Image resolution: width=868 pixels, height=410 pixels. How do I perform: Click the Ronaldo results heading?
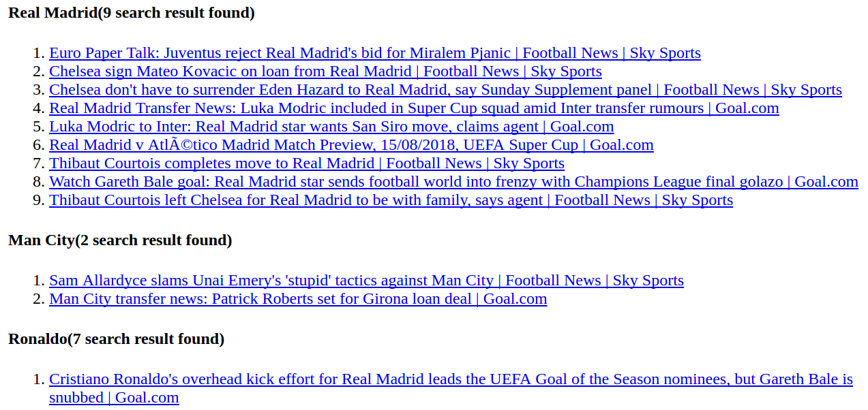[x=117, y=339]
